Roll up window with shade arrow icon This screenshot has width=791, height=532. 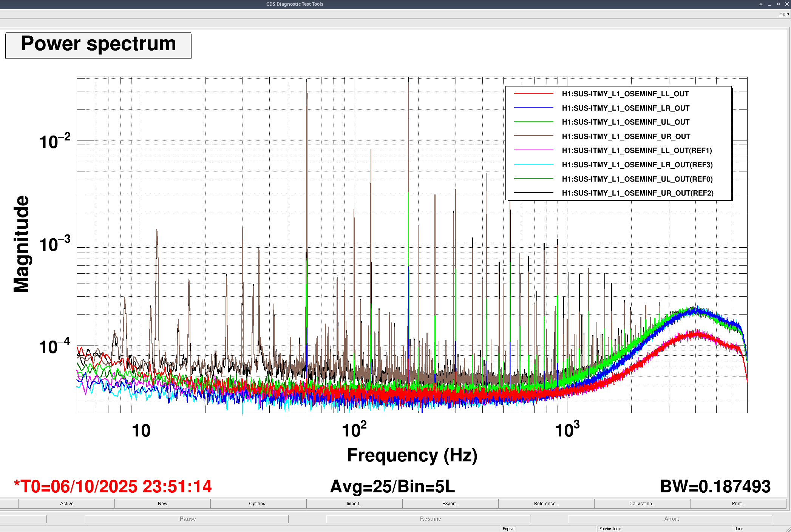tap(761, 4)
